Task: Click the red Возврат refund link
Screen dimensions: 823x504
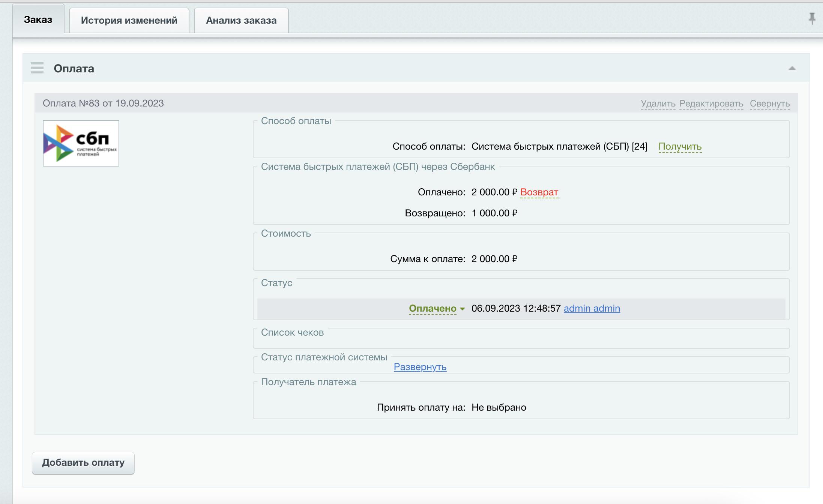Action: click(x=539, y=192)
